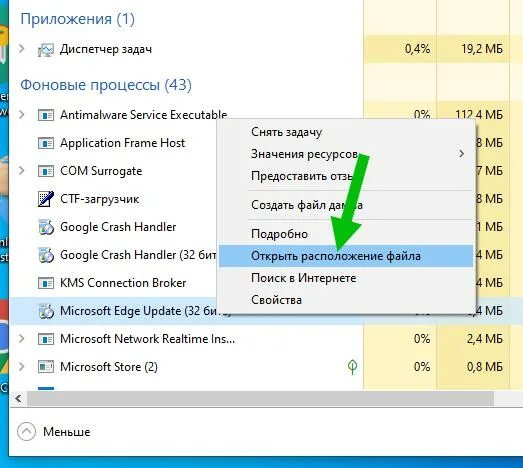The image size is (523, 468).
Task: Select the KMS Connection Broker text
Action: click(123, 283)
